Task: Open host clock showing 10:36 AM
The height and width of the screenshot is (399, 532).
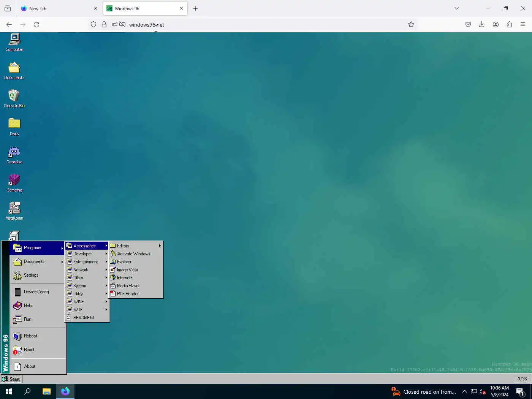Action: 499,391
